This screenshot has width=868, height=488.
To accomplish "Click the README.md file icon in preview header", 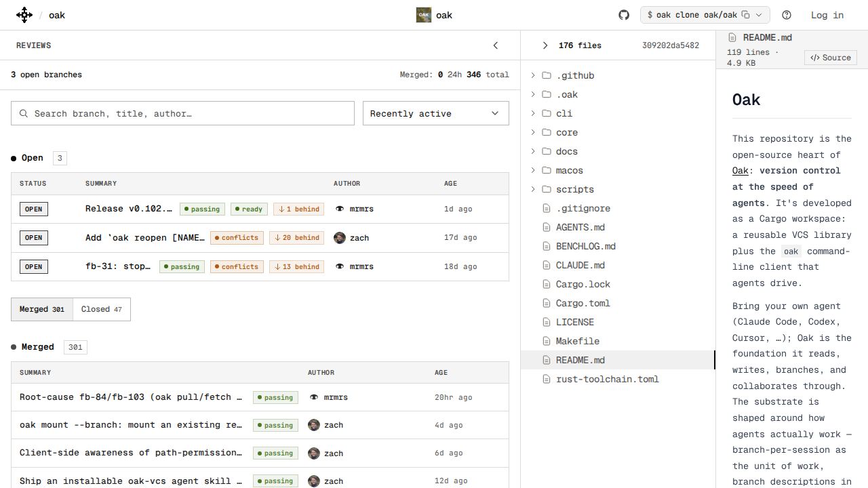I will [x=732, y=38].
